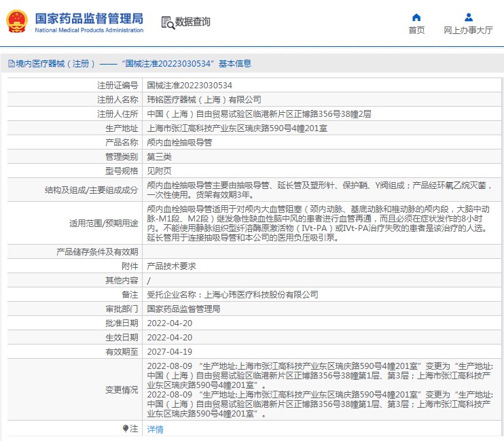Image resolution: width=504 pixels, height=441 pixels.
Task: Click the lightbulb icon beside 注
Action: point(126,429)
